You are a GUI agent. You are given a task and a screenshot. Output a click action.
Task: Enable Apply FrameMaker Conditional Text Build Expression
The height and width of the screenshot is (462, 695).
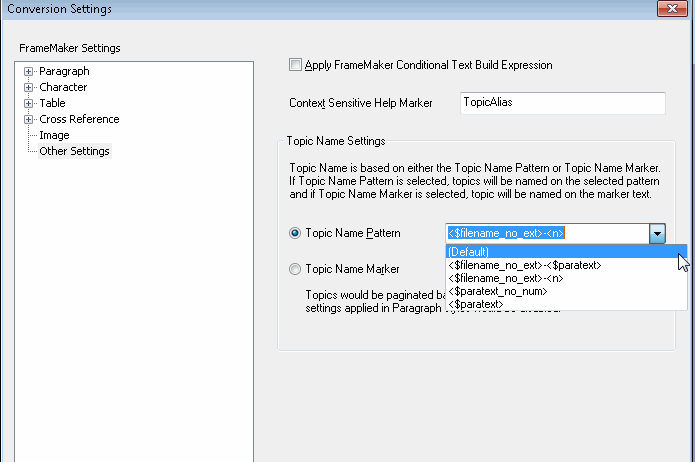coord(295,65)
